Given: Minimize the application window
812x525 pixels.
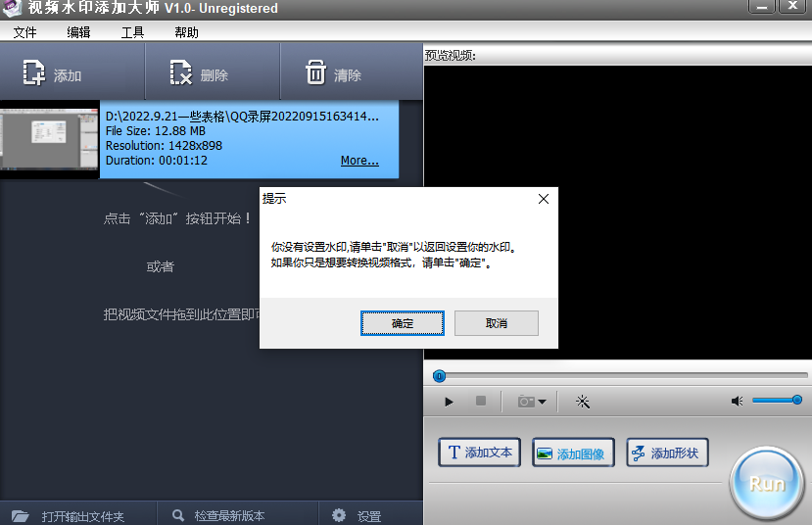Looking at the screenshot, I should pyautogui.click(x=762, y=6).
